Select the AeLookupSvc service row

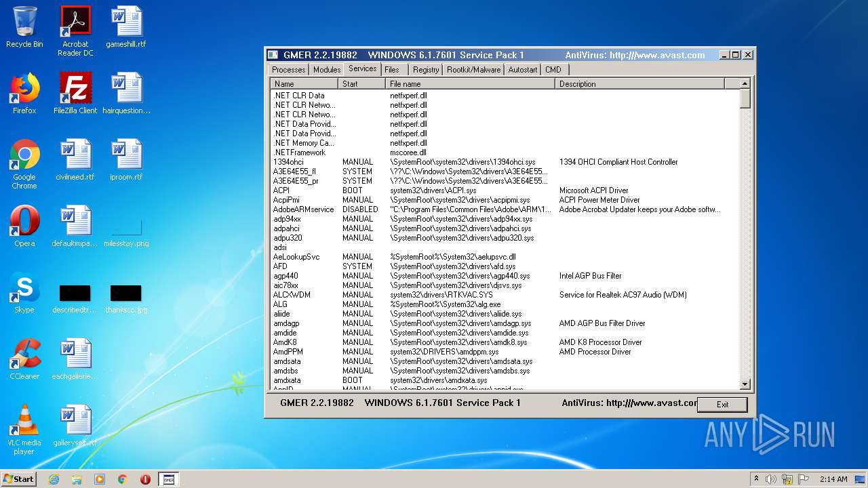505,257
